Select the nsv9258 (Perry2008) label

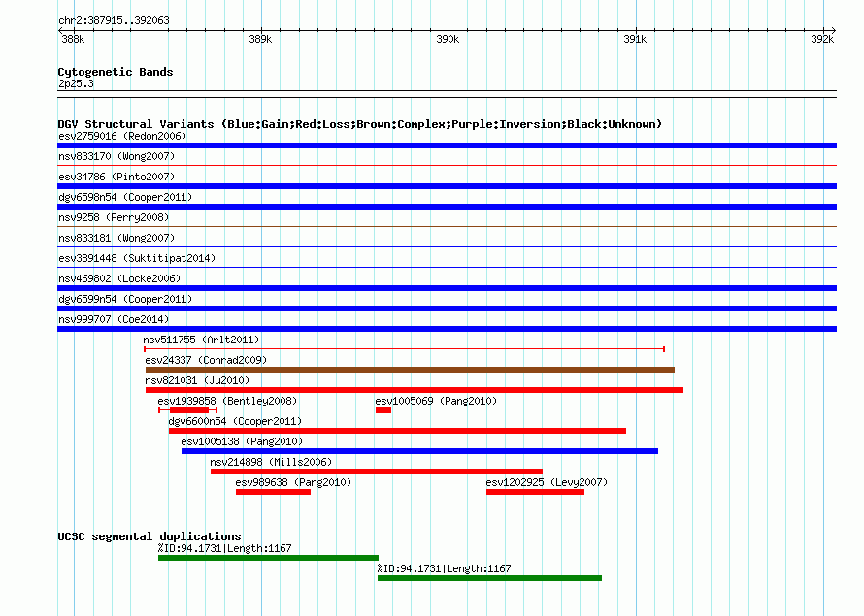tap(114, 217)
